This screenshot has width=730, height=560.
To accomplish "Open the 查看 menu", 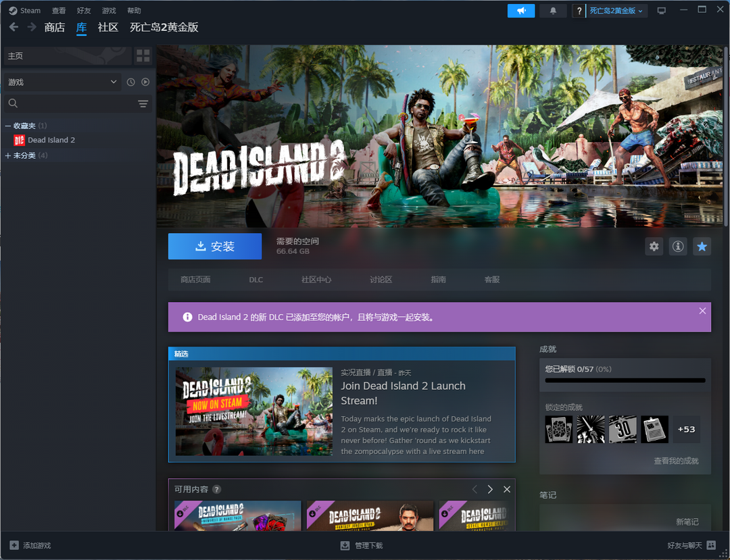I will pyautogui.click(x=59, y=11).
